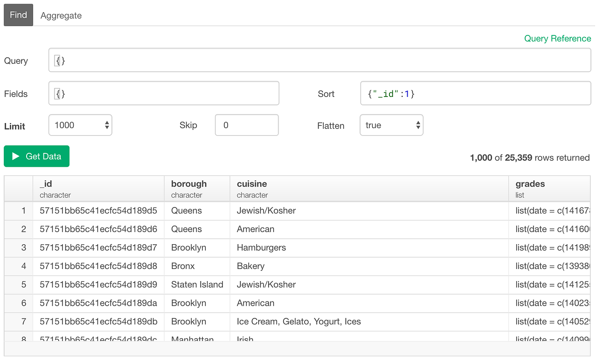
Task: Focus the Fields input box
Action: pyautogui.click(x=164, y=94)
